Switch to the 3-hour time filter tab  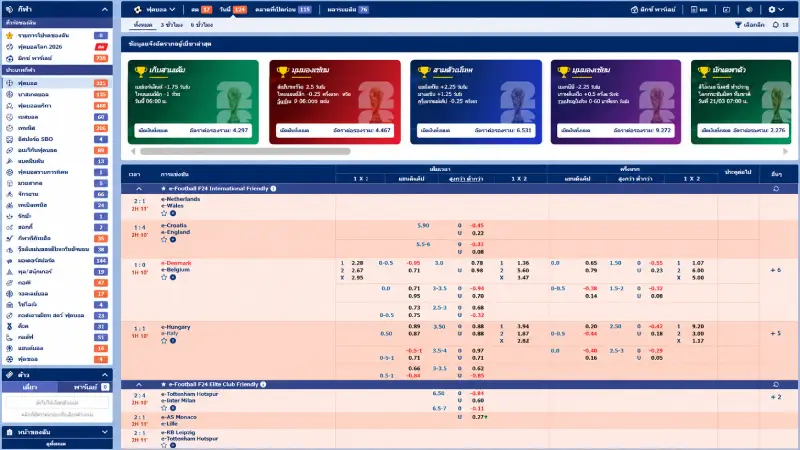click(x=171, y=24)
